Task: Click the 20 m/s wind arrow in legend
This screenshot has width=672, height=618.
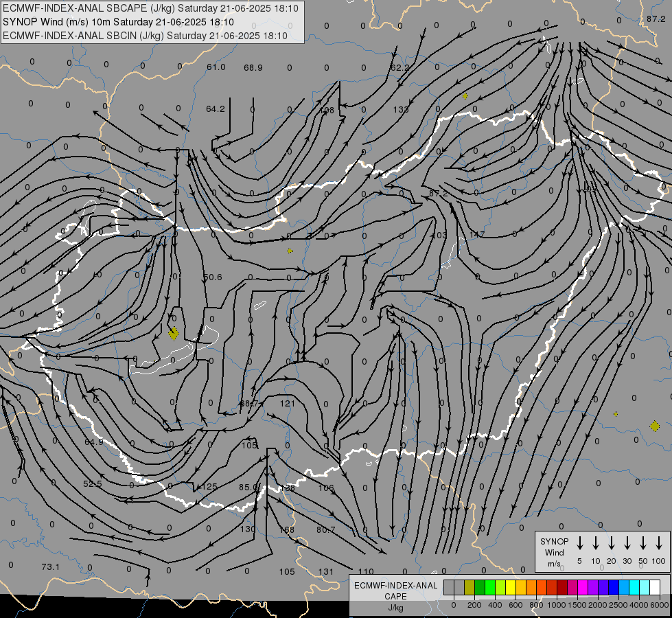Action: click(x=612, y=542)
